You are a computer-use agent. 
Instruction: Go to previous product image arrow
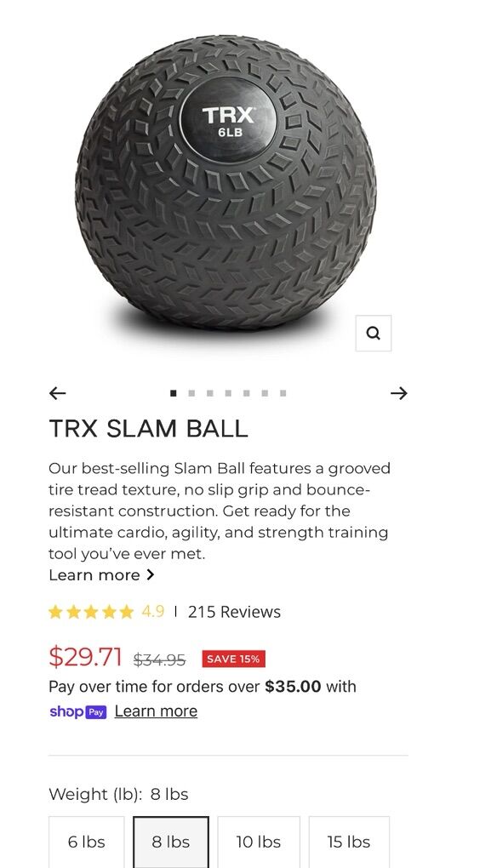coord(58,393)
